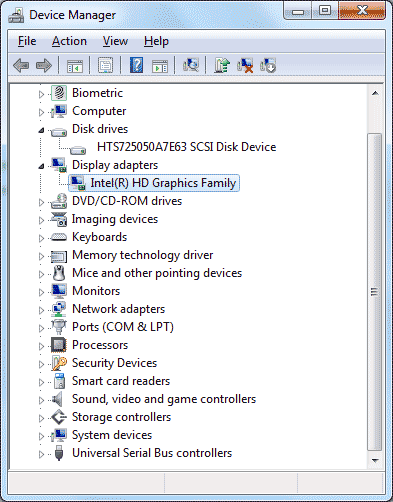Click the Storage controllers icon
This screenshot has width=393, height=502.
[59, 417]
